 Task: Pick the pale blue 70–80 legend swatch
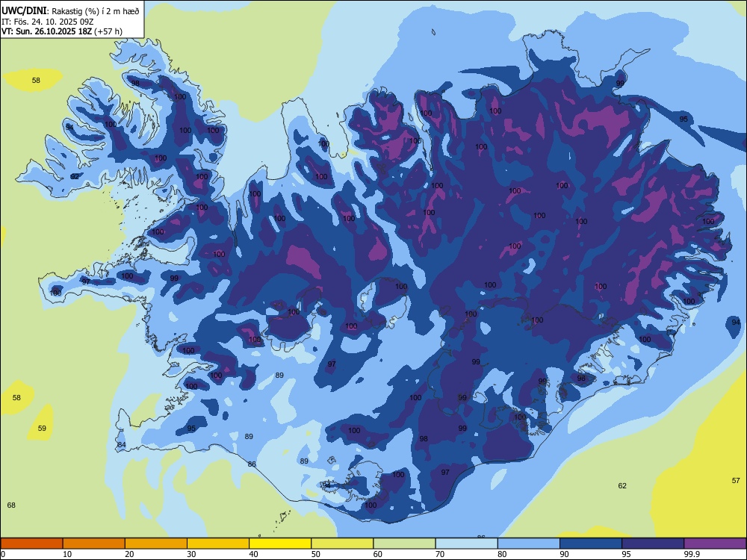click(x=466, y=544)
